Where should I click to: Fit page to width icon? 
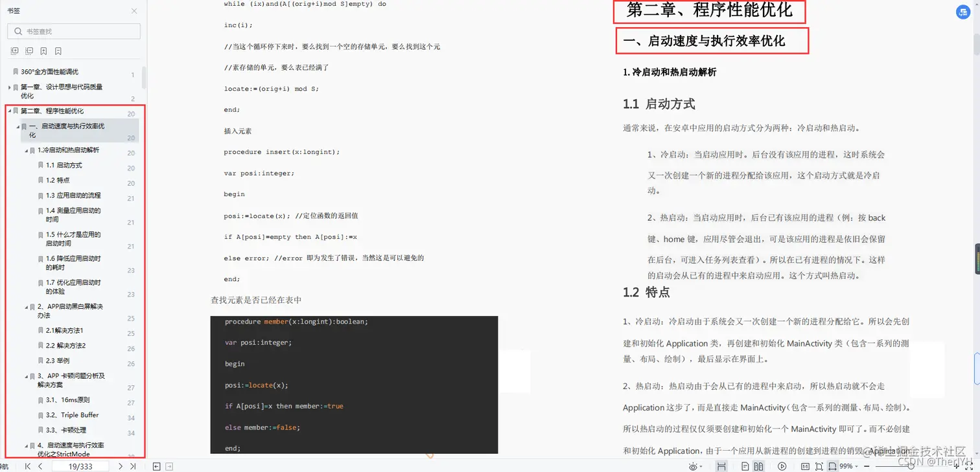(x=833, y=466)
